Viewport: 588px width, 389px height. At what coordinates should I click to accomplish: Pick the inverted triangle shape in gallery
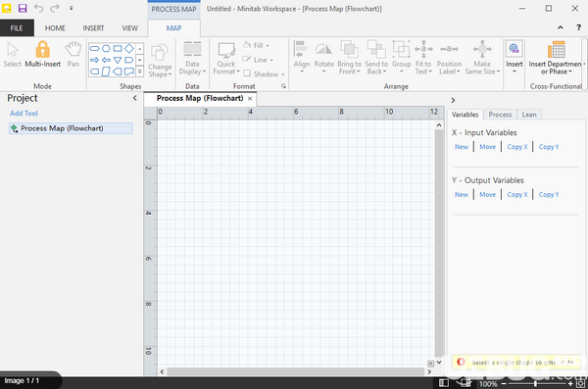click(118, 60)
